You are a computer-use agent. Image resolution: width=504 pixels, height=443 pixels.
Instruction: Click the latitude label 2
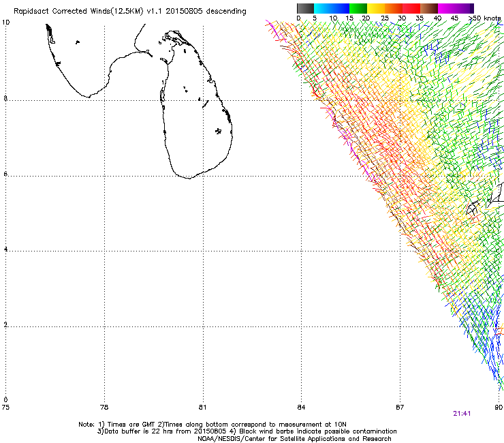(5, 325)
